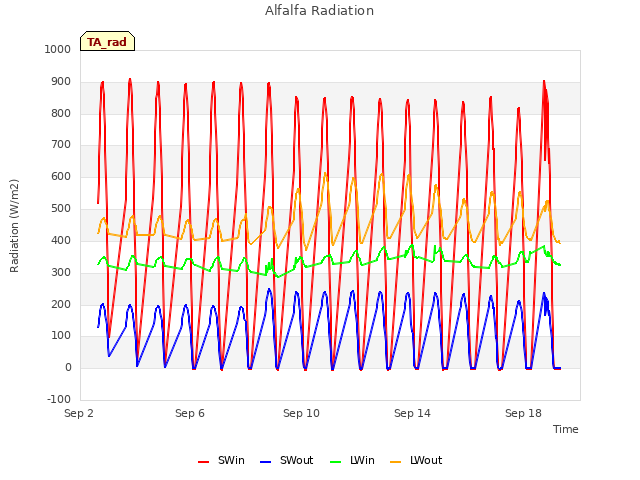Image resolution: width=640 pixels, height=480 pixels.
Task: Click the 900 y-axis tick label
Action: (x=61, y=82)
